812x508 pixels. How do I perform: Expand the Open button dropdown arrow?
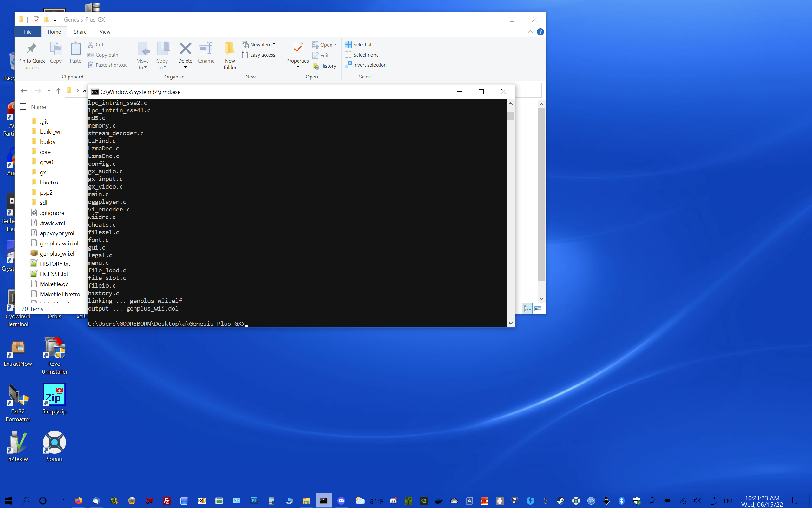336,45
